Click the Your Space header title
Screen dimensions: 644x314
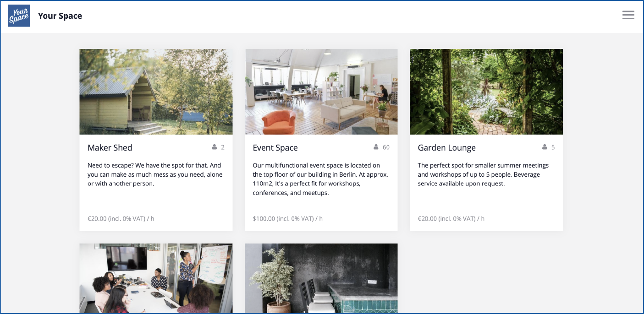[x=60, y=16]
